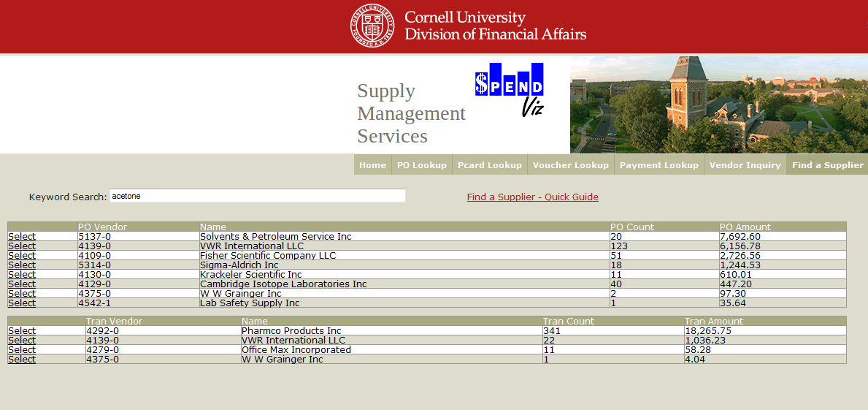
Task: Click the PO Vendor column header
Action: (102, 227)
